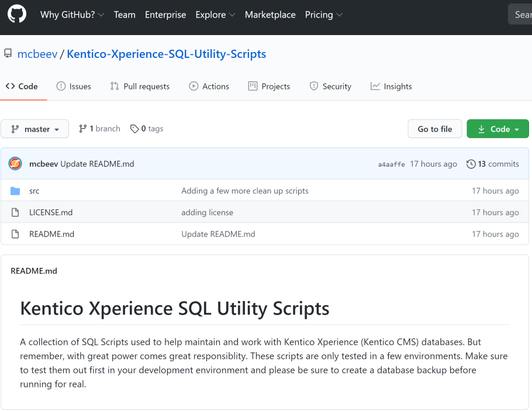The width and height of the screenshot is (532, 411).
Task: Click the tag icon next to 0 tags
Action: (134, 129)
